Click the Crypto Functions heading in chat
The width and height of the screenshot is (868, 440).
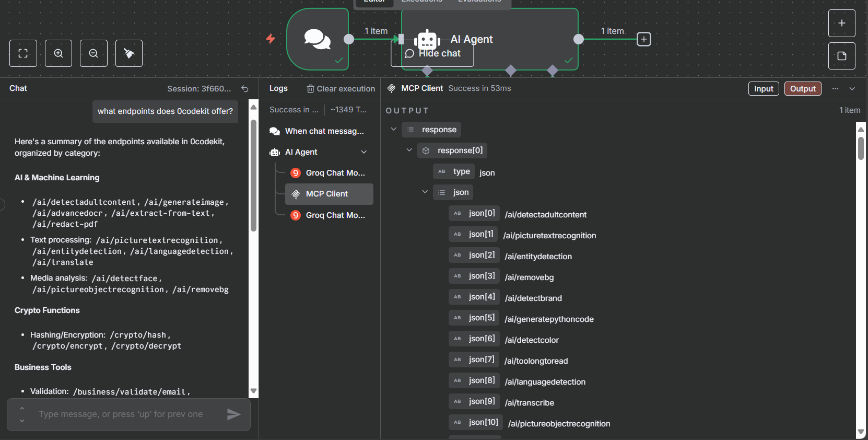47,310
